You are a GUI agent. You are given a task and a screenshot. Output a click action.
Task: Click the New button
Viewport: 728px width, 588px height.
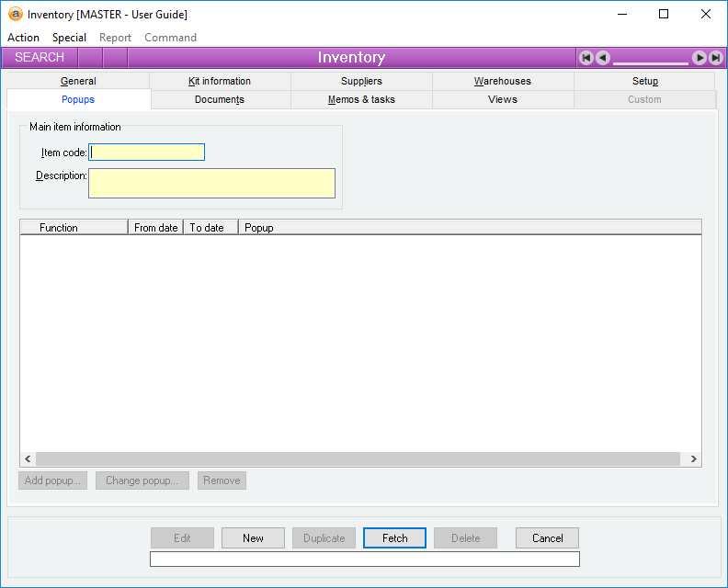253,538
